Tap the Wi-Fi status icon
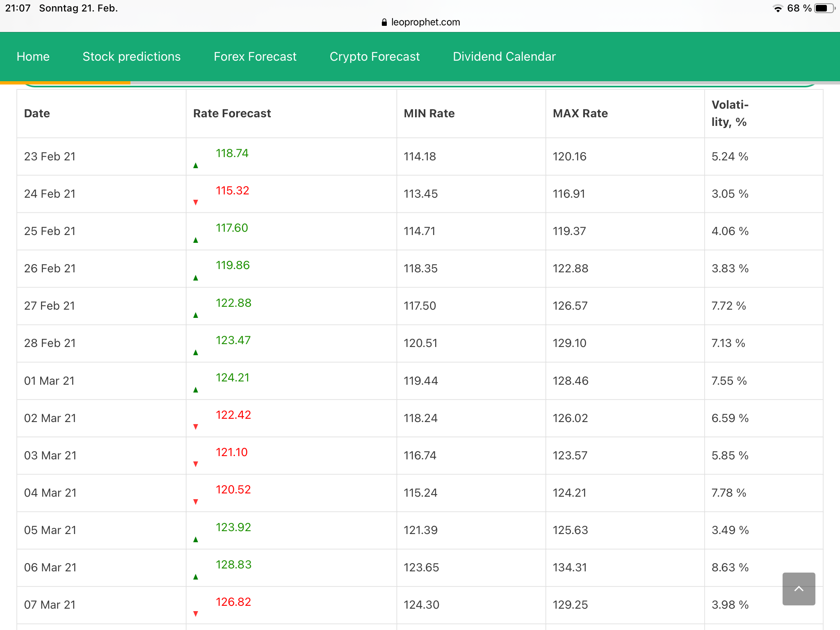 (x=777, y=8)
